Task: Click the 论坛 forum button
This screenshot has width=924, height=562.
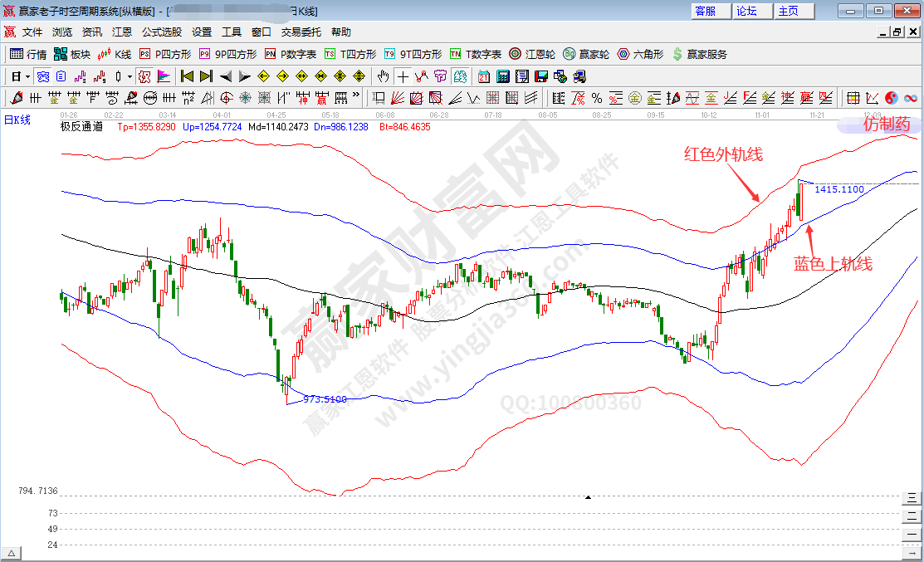Action: tap(746, 11)
